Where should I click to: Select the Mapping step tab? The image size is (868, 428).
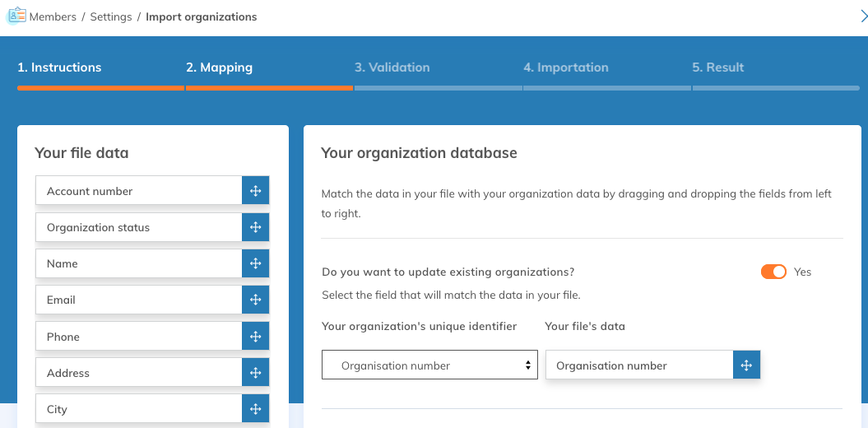pos(219,67)
